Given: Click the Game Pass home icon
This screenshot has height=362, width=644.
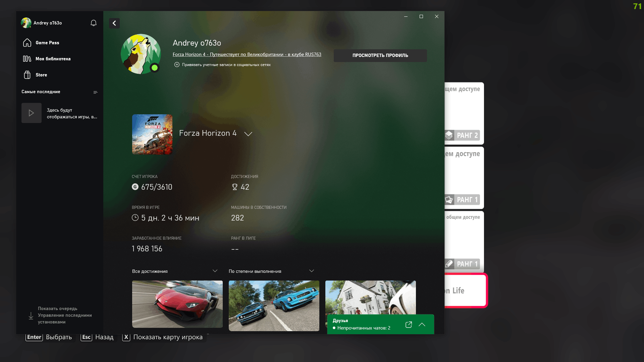Looking at the screenshot, I should click(x=27, y=43).
